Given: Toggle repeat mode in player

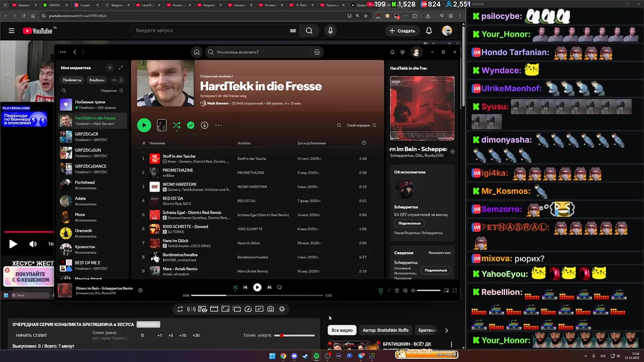Looking at the screenshot, I should tap(279, 288).
